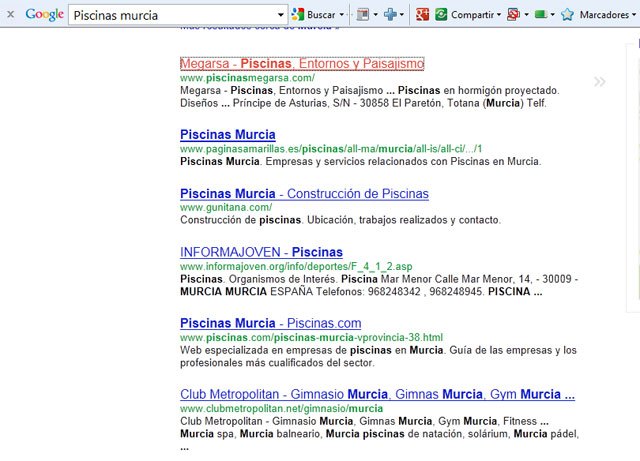This screenshot has width=640, height=461.
Task: Click snippet line "Murcia spa, Murcia balneario"
Action: pyautogui.click(x=380, y=434)
